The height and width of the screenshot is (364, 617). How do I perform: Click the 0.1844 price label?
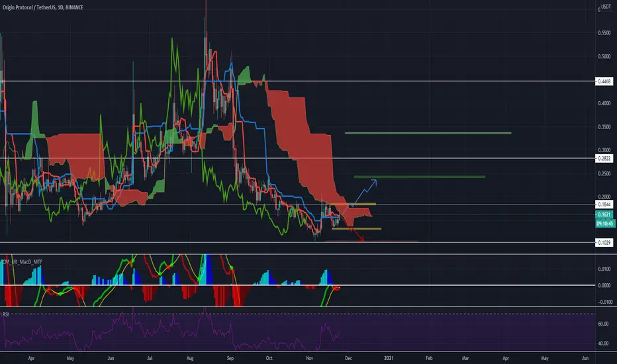[604, 205]
